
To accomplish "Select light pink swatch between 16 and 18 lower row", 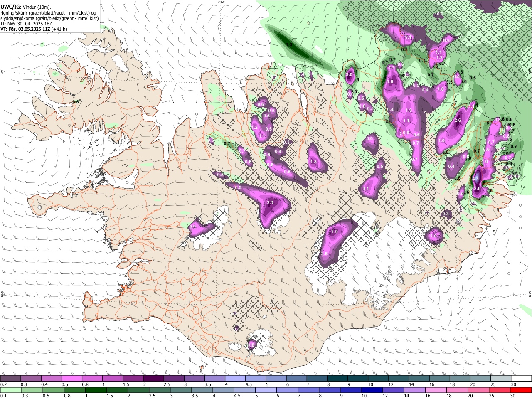I will (436, 390).
